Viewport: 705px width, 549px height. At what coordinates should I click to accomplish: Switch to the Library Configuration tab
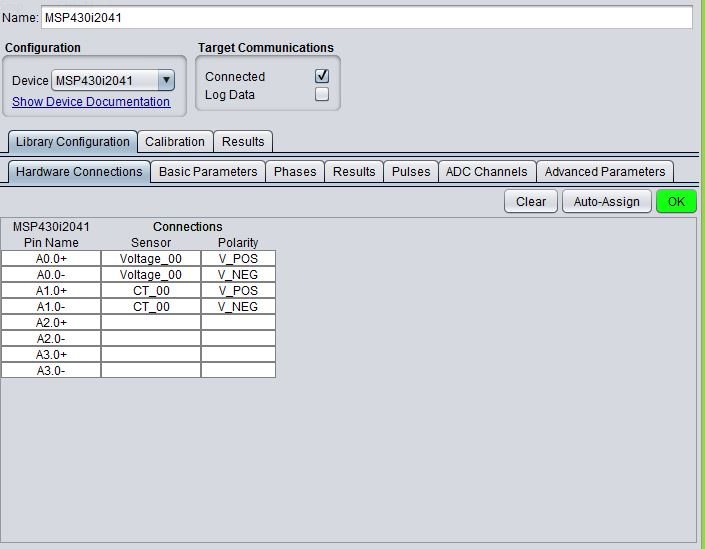coord(73,142)
